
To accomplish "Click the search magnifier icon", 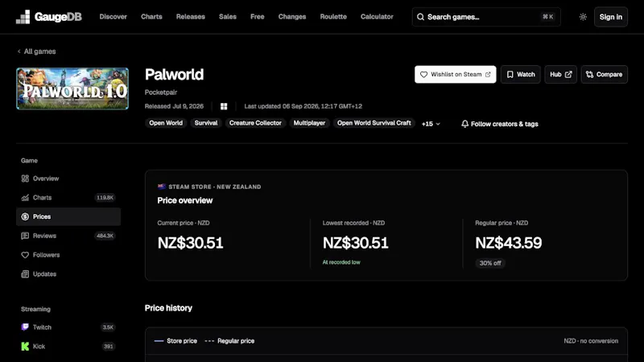I will point(420,17).
